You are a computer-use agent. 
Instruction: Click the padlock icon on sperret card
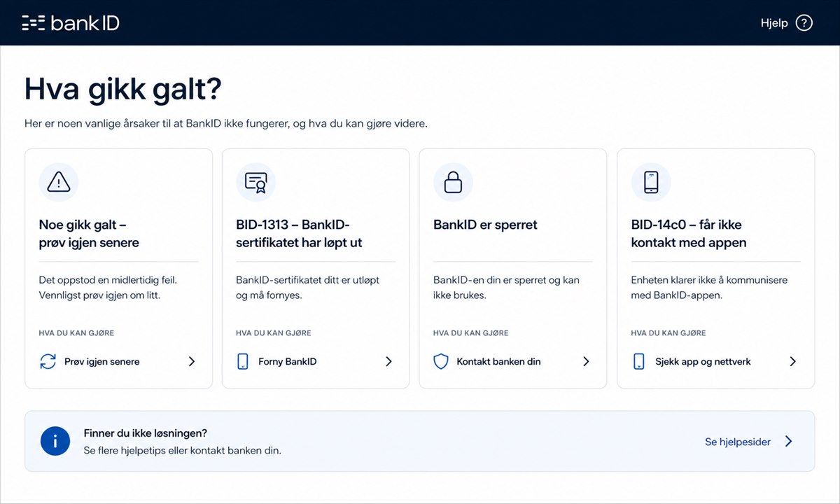453,182
